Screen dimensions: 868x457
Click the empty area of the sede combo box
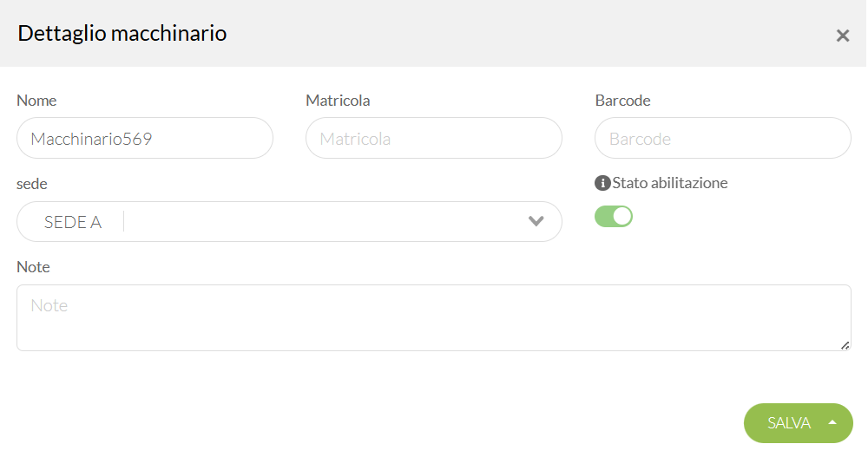point(324,221)
